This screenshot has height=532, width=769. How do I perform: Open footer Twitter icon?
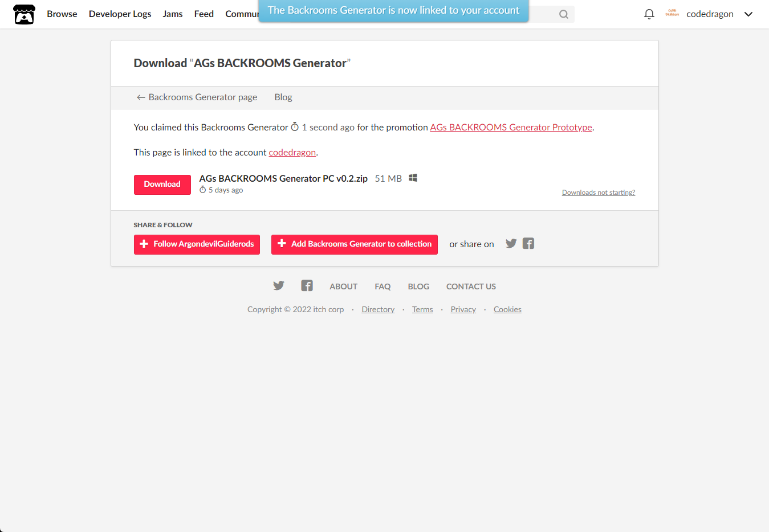pyautogui.click(x=279, y=285)
